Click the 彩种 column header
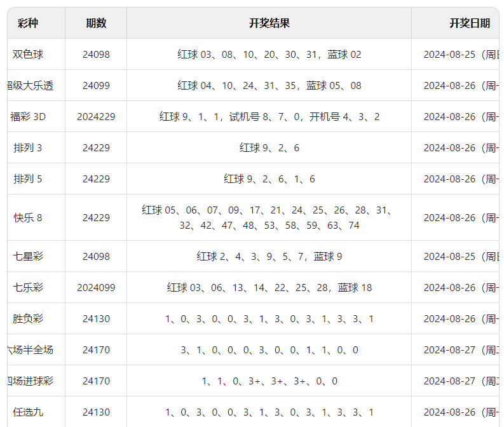504x427 pixels. point(28,24)
